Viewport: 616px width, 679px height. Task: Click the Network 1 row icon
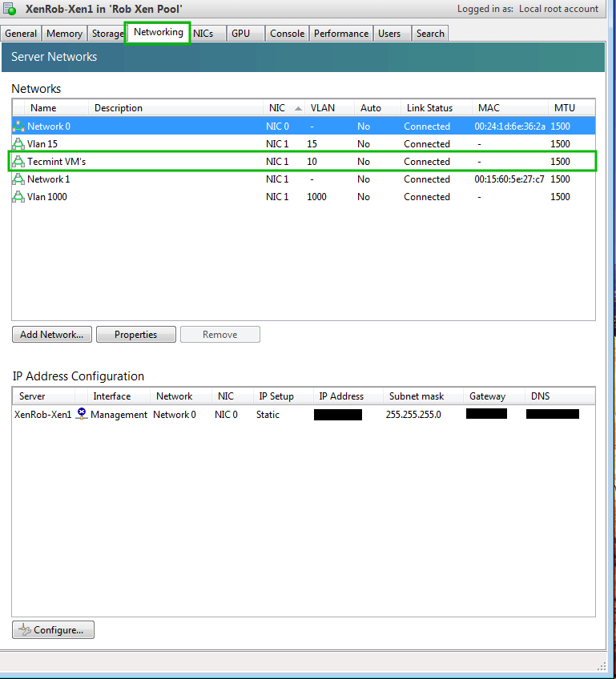(x=18, y=179)
